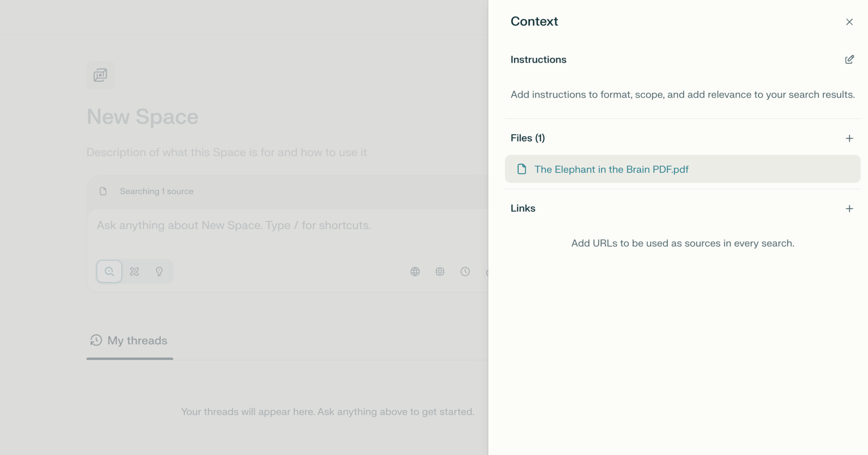Click the Space emoji icon placeholder
This screenshot has height=455, width=868.
click(x=100, y=75)
